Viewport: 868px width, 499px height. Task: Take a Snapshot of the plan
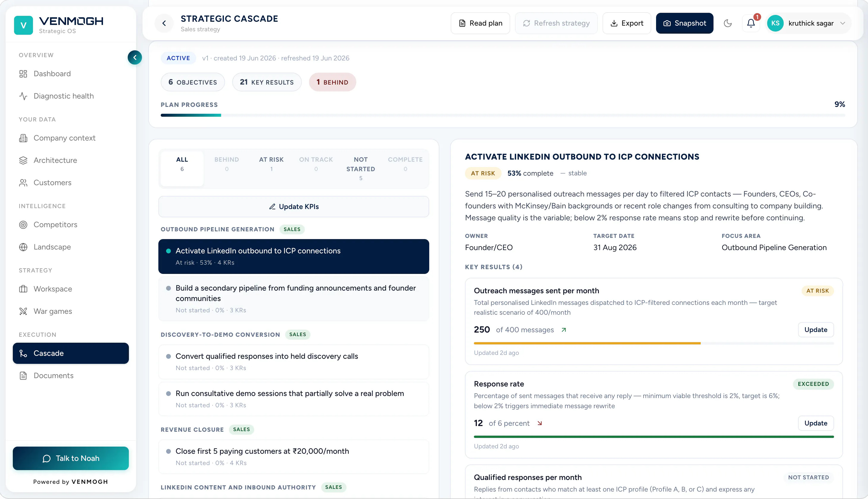684,23
